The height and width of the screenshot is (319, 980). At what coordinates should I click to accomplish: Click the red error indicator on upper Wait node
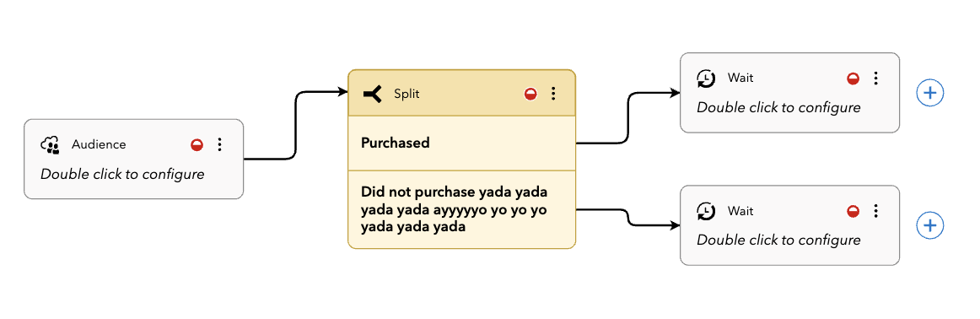853,78
